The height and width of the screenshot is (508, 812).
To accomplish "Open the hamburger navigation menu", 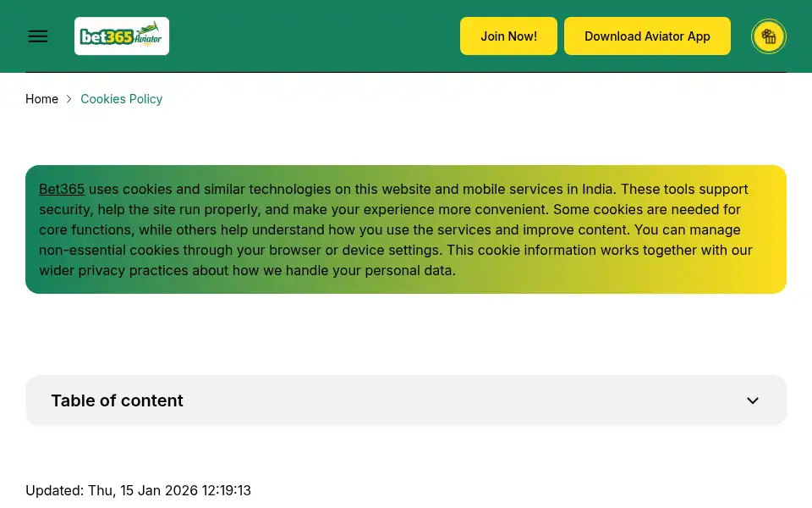I will [x=38, y=36].
